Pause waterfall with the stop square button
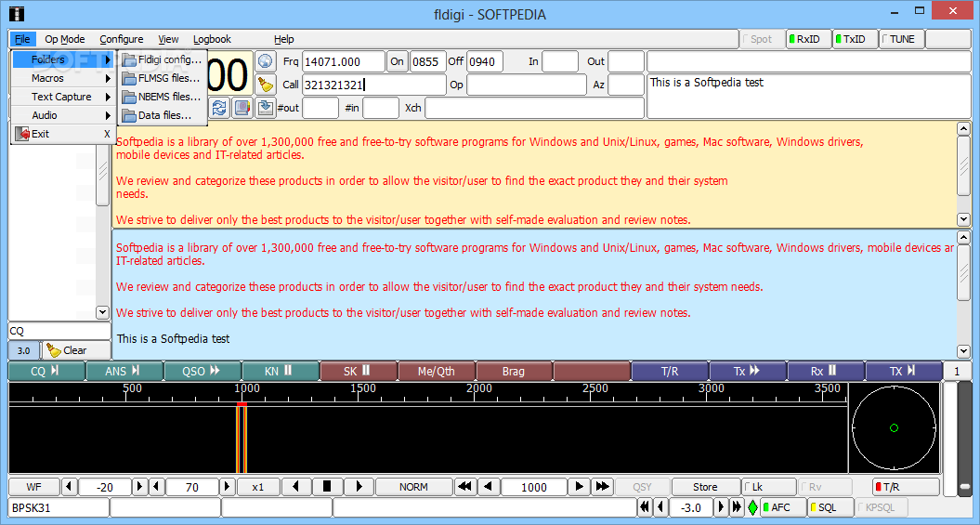 click(x=326, y=486)
